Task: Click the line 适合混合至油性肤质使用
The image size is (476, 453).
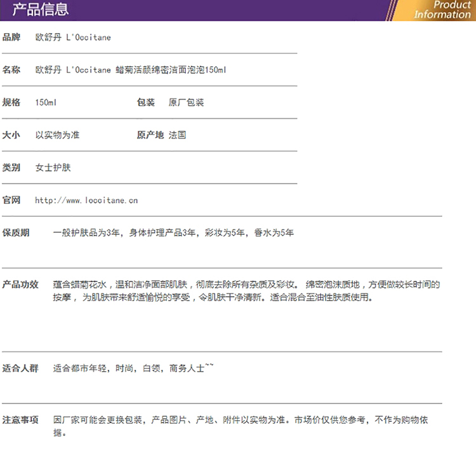Action: 321,297
